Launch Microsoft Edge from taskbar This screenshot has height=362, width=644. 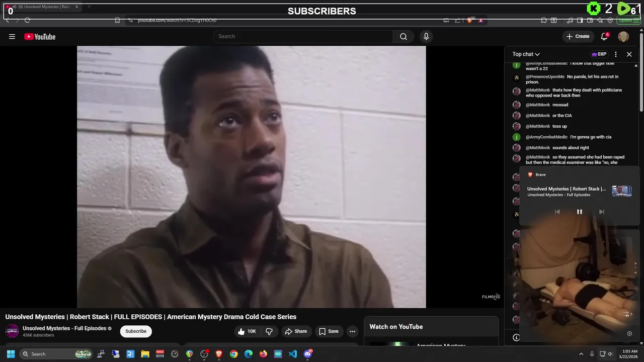point(249,354)
